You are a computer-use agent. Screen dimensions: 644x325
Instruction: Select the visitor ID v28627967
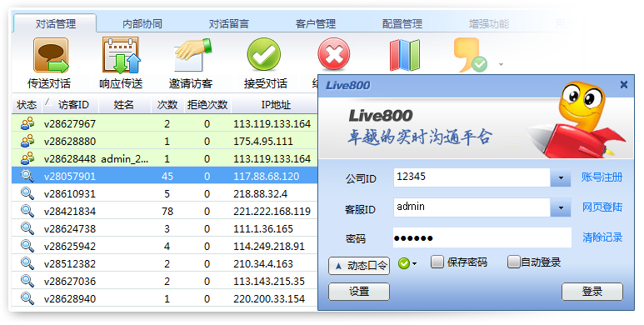70,123
